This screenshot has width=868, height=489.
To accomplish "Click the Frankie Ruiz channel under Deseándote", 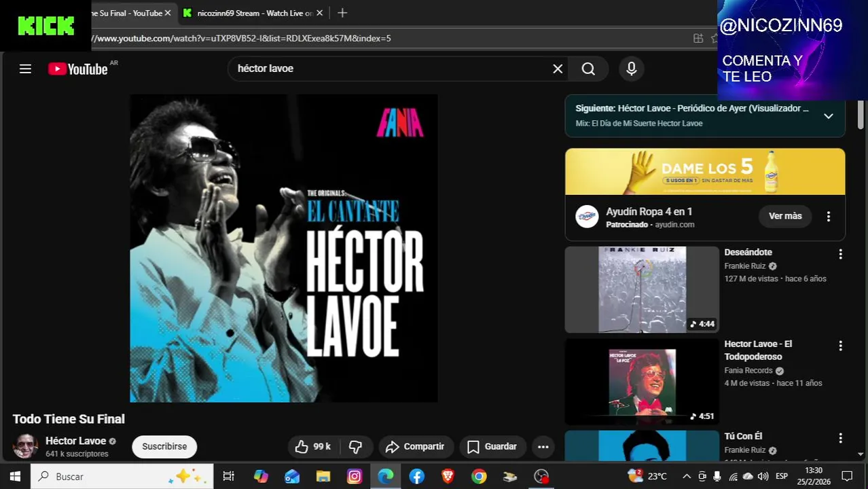I will coord(745,266).
